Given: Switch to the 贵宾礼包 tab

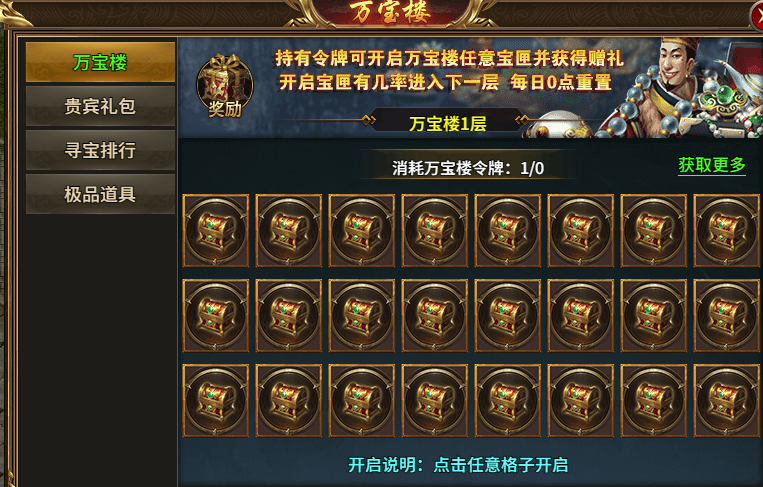Looking at the screenshot, I should 100,106.
